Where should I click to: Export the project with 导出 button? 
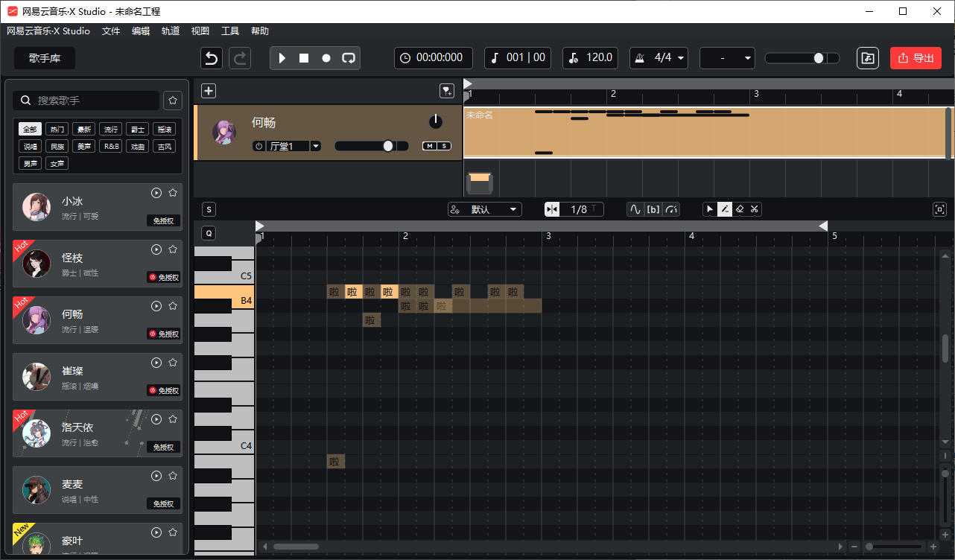[916, 58]
